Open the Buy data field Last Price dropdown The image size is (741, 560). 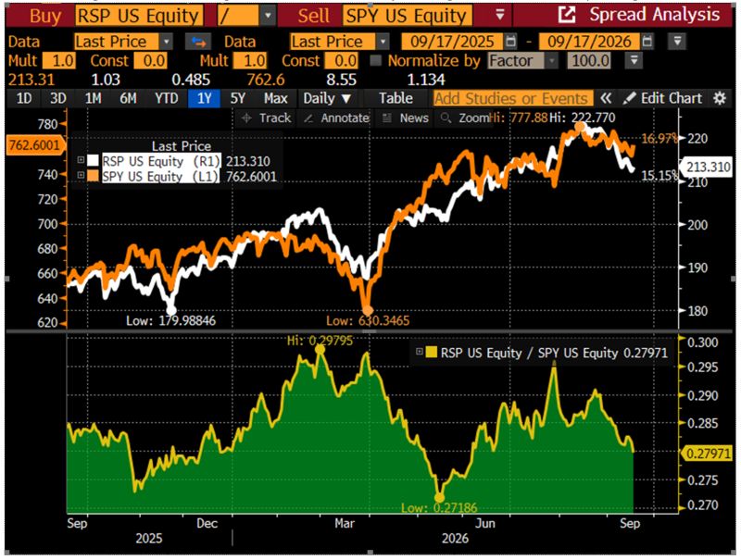pos(166,42)
